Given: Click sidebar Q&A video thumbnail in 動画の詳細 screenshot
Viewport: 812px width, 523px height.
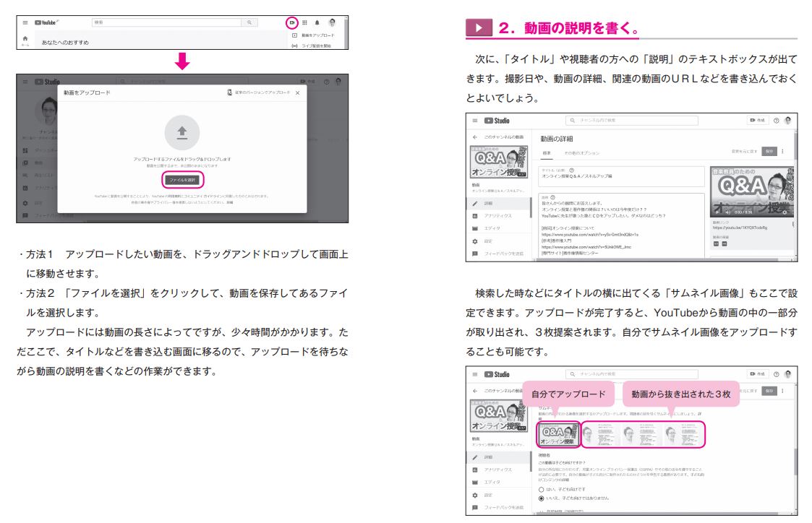Looking at the screenshot, I should tap(499, 161).
